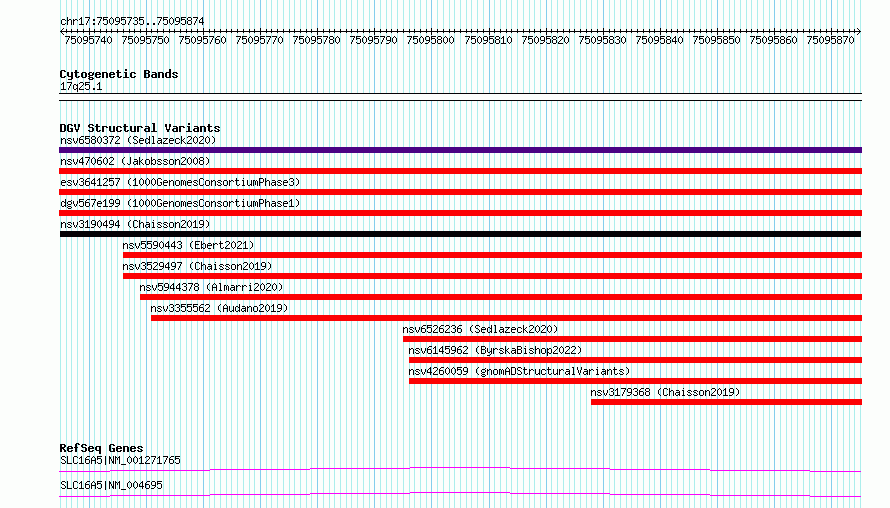890x508 pixels.
Task: Click ruler position 75095860
Action: pyautogui.click(x=774, y=40)
